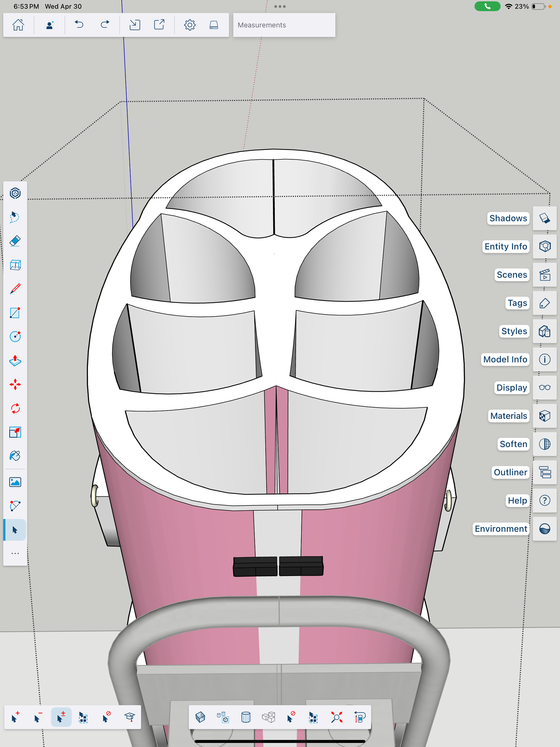Tap the Undo arrow

click(79, 25)
